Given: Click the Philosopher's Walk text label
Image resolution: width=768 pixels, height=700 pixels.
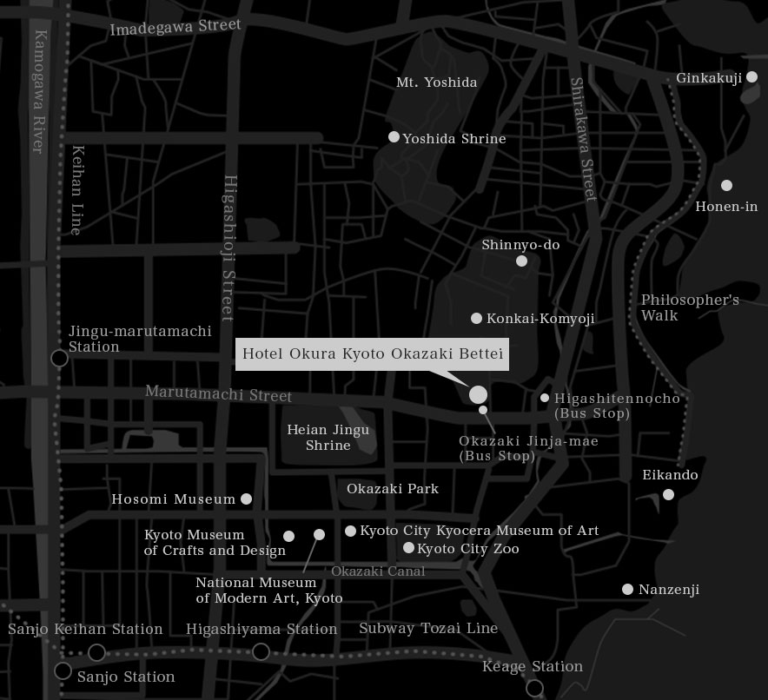Looking at the screenshot, I should [x=690, y=307].
